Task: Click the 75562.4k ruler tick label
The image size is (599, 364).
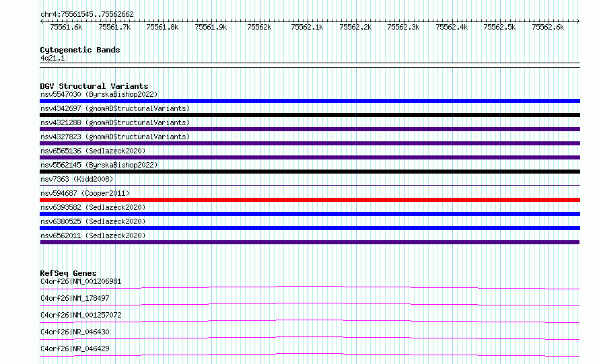Action: pyautogui.click(x=452, y=27)
